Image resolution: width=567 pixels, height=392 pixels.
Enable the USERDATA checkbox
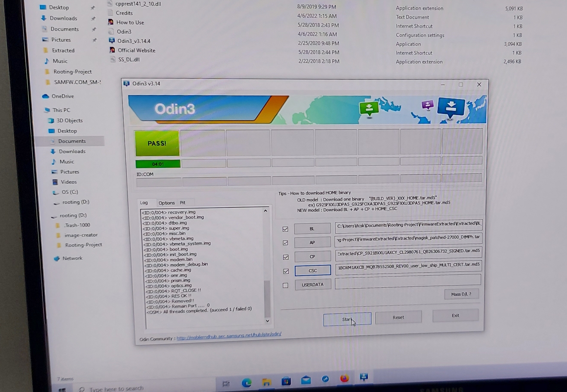(286, 286)
